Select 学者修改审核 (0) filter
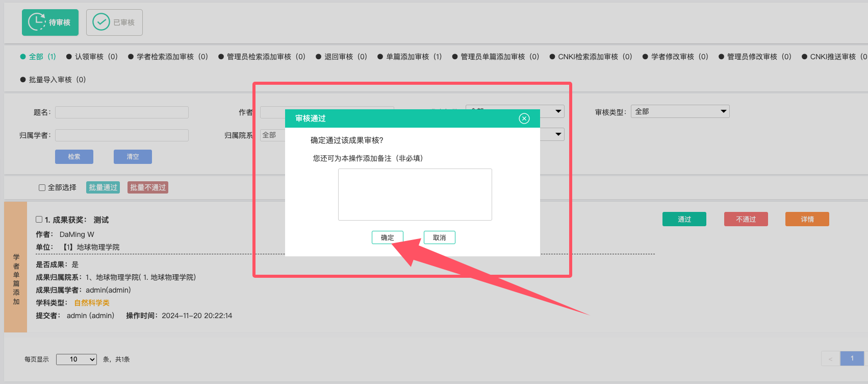This screenshot has height=384, width=868. pos(675,57)
